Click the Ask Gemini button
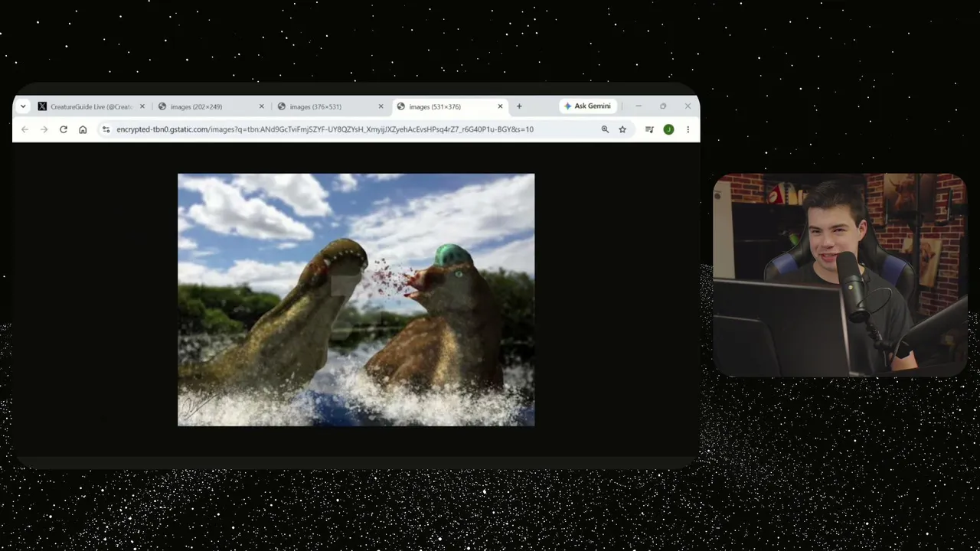Screen dimensions: 980x551 [587, 106]
